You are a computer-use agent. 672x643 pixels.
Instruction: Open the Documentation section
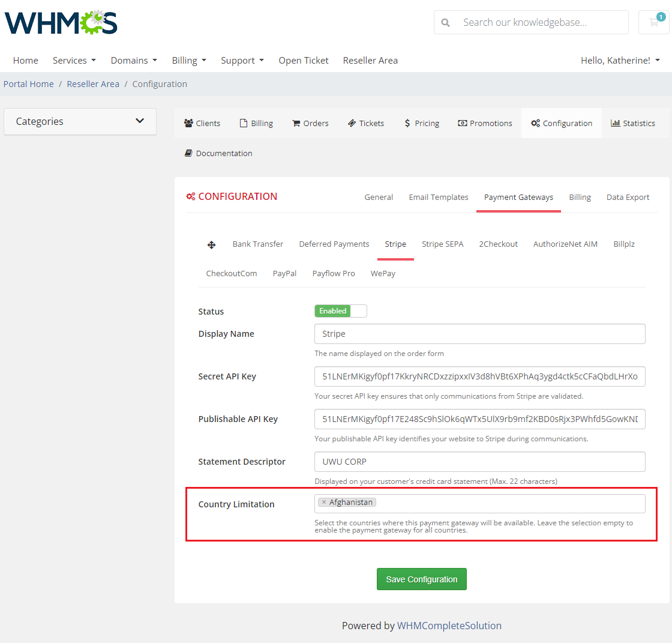tap(218, 153)
